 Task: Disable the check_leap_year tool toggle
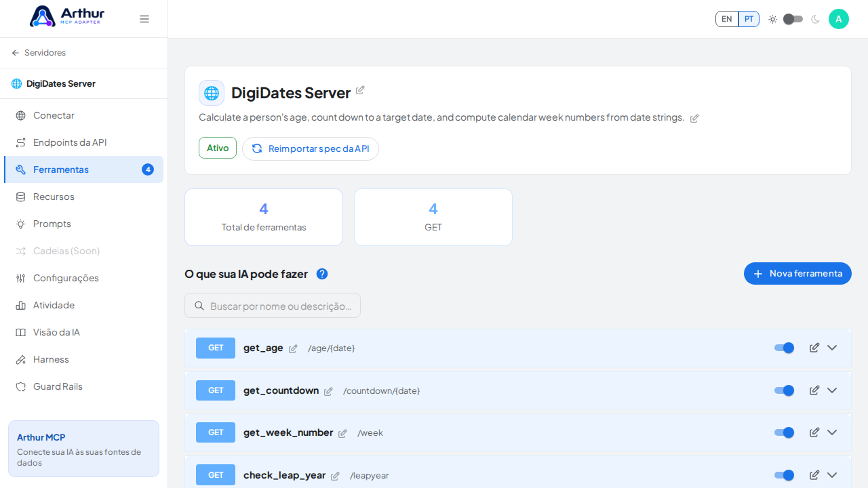784,475
